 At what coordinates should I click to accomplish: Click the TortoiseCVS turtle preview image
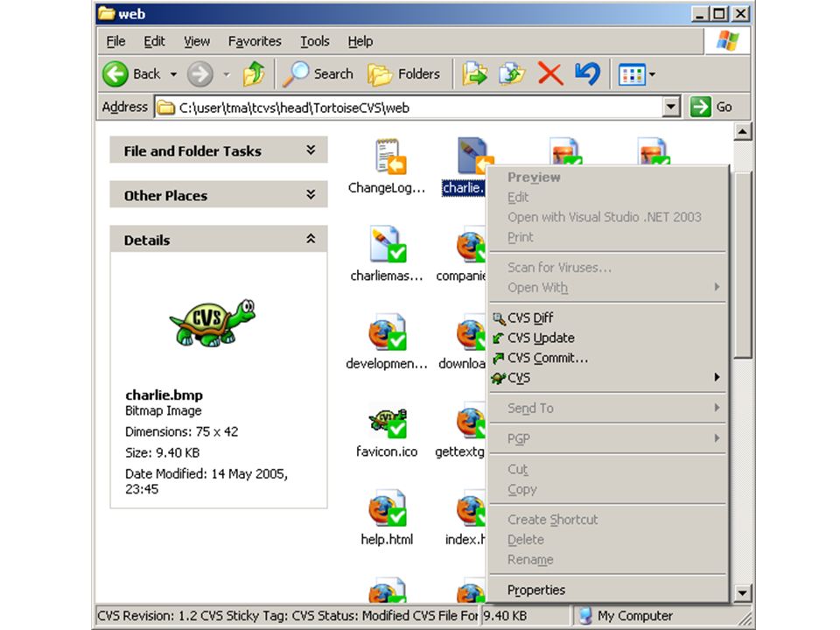tap(213, 323)
